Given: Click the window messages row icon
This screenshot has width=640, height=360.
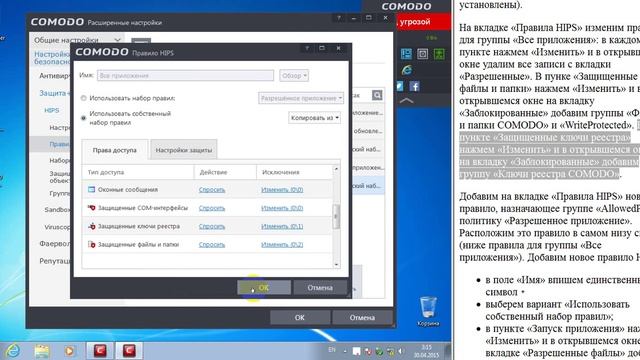Looking at the screenshot, I should [x=91, y=189].
